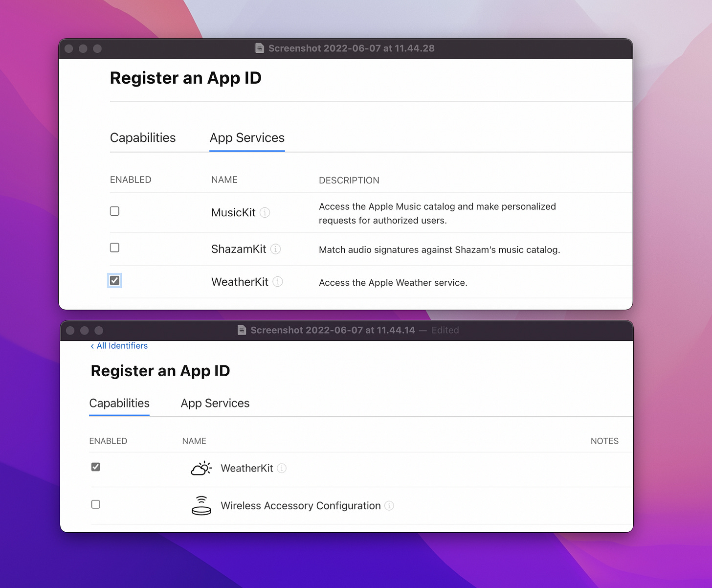Image resolution: width=712 pixels, height=588 pixels.
Task: Enable the ShazamKit checkbox
Action: click(x=114, y=248)
